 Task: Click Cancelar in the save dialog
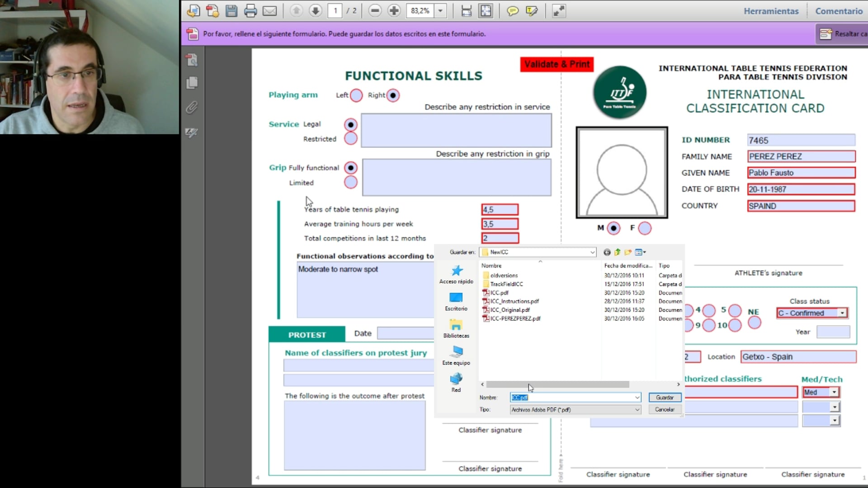pyautogui.click(x=664, y=409)
